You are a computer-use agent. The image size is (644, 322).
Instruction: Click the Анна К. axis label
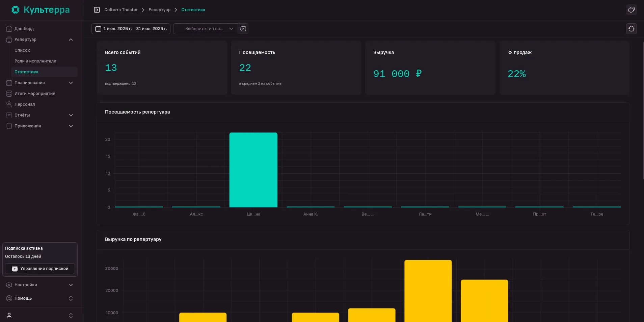pyautogui.click(x=311, y=214)
